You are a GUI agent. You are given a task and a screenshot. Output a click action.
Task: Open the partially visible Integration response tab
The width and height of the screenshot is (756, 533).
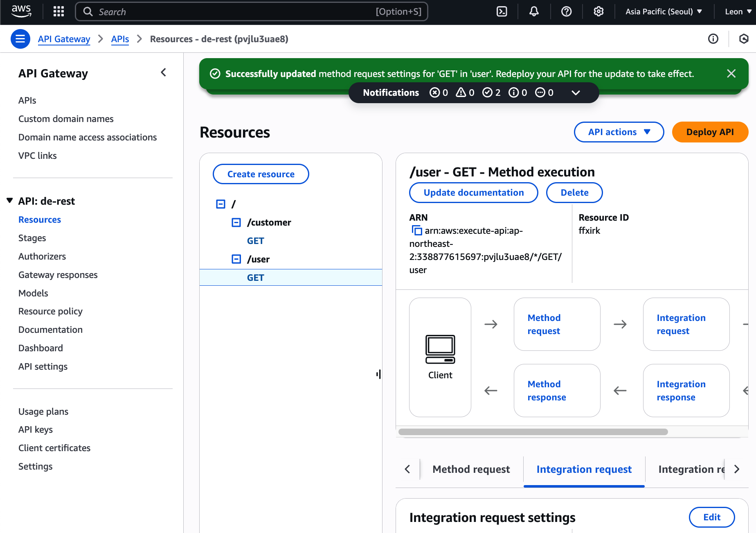pos(691,469)
